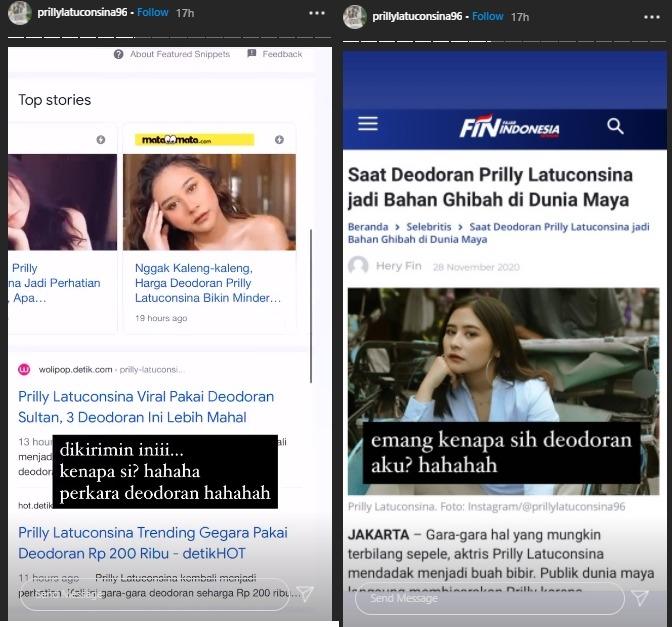Open the Feedback link
The width and height of the screenshot is (672, 627).
pos(282,54)
